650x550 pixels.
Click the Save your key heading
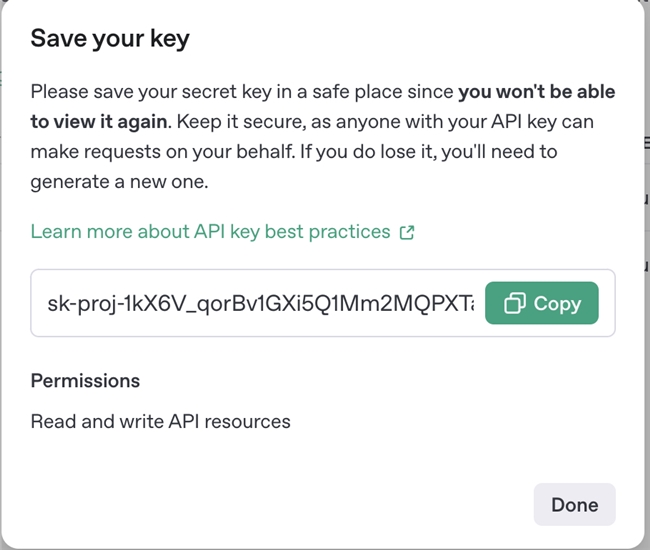110,40
